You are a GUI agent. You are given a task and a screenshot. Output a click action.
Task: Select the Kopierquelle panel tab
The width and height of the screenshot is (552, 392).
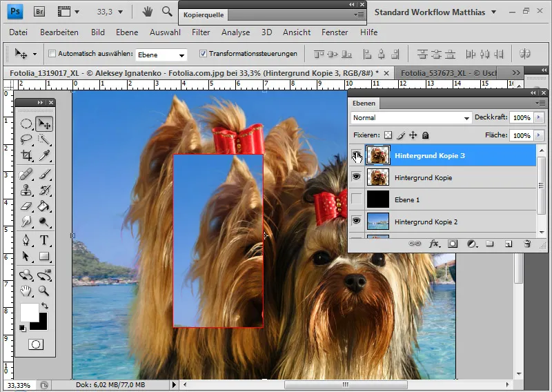pyautogui.click(x=204, y=15)
